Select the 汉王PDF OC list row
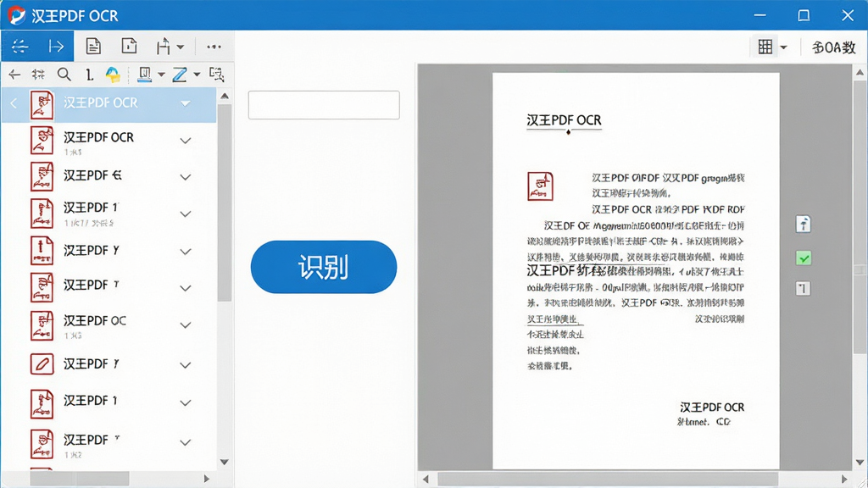Screen dimensions: 868x488 [108, 325]
